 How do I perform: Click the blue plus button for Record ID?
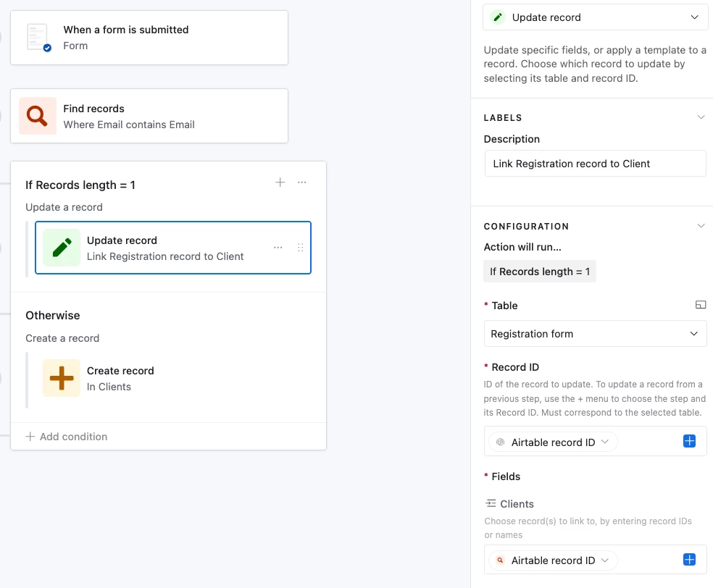pyautogui.click(x=689, y=442)
